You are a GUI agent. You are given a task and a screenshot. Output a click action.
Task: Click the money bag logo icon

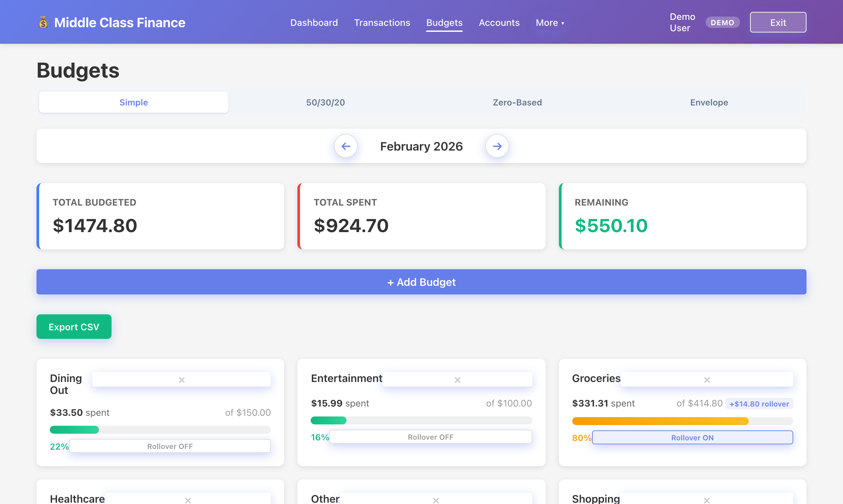[x=43, y=22]
